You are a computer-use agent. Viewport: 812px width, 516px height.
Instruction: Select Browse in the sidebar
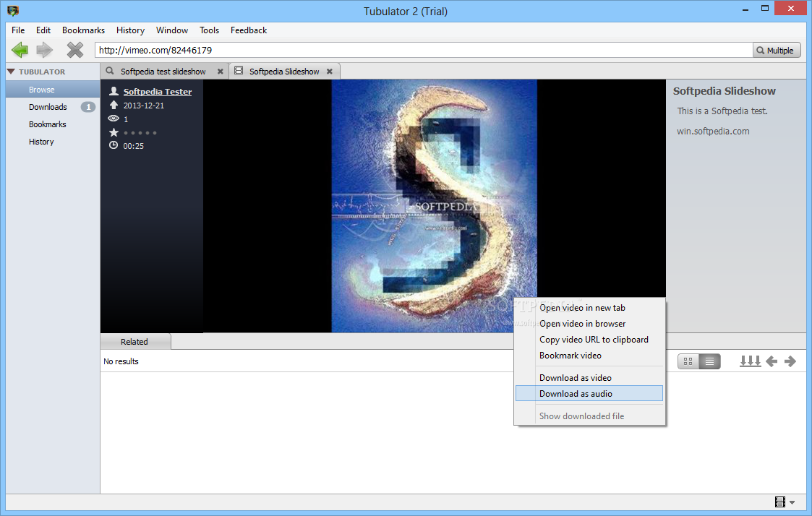[53, 90]
